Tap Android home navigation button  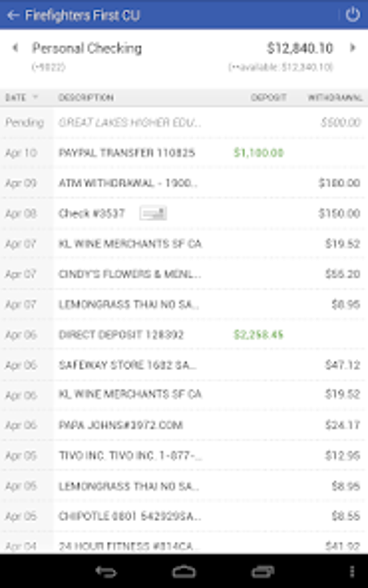[184, 571]
